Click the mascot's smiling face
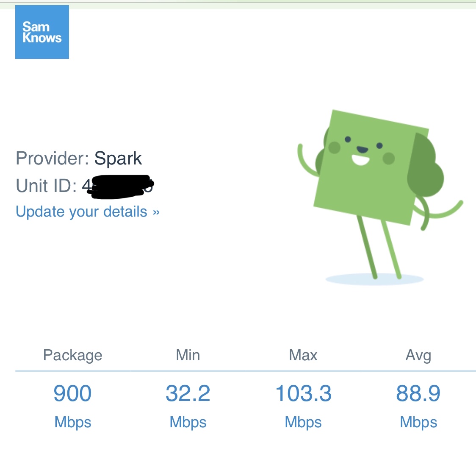The width and height of the screenshot is (476, 451). point(362,151)
